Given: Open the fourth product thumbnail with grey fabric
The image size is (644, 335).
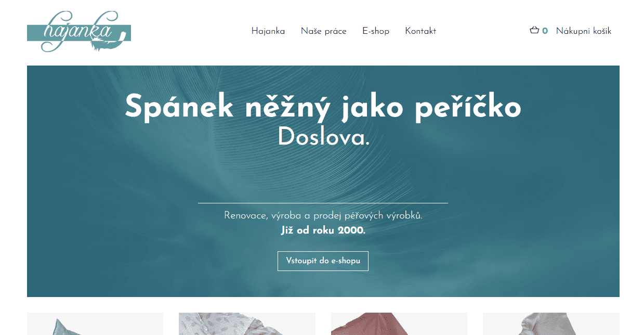Looking at the screenshot, I should (551, 324).
